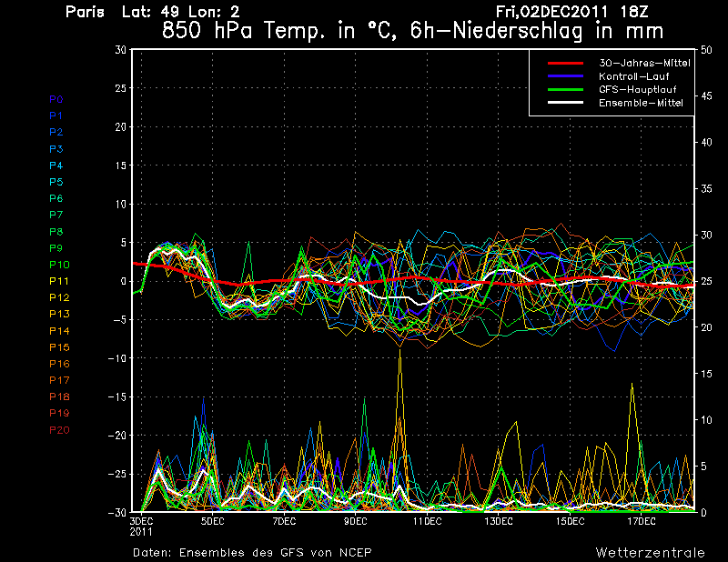Select the P13 ensemble member label
Screen dimensions: 728x562
[58, 314]
